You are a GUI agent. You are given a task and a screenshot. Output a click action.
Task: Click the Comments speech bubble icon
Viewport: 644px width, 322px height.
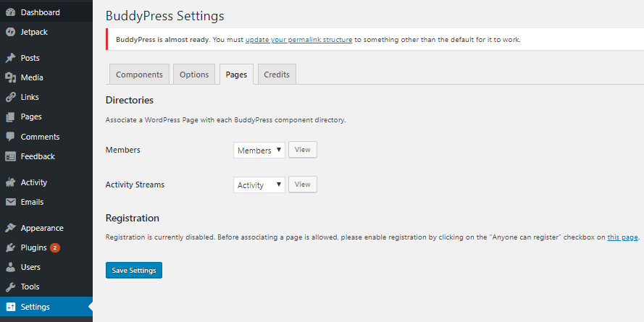click(x=10, y=137)
